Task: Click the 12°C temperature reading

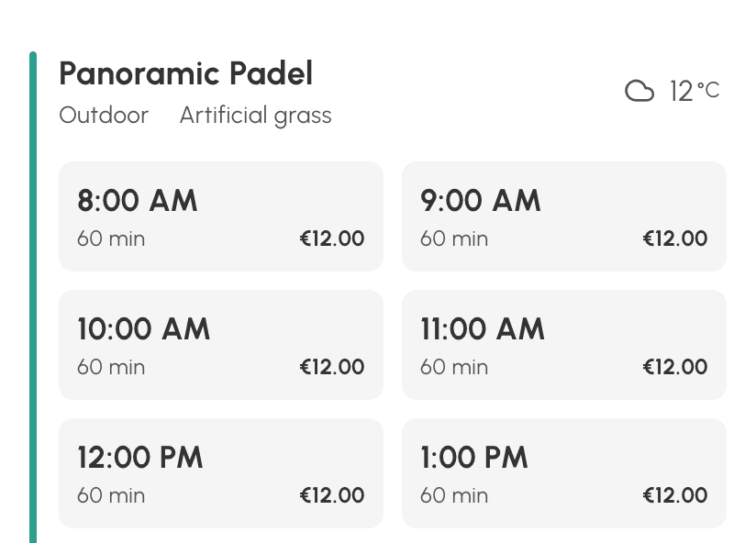Action: (x=695, y=91)
